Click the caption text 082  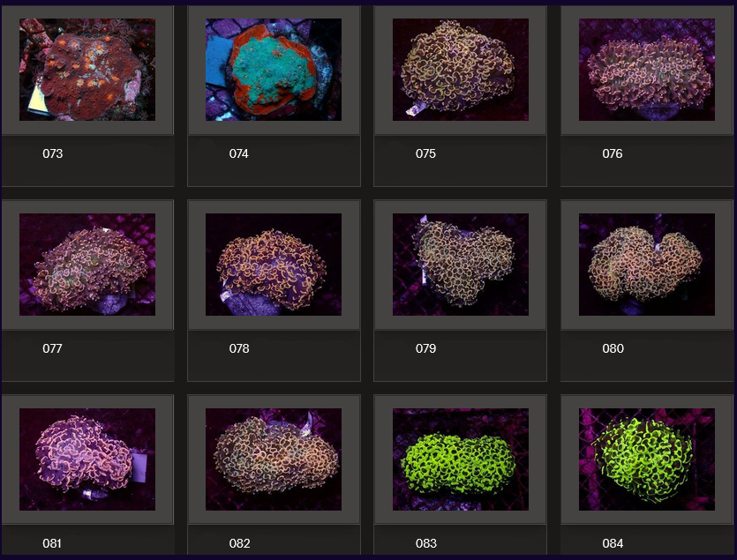[239, 543]
